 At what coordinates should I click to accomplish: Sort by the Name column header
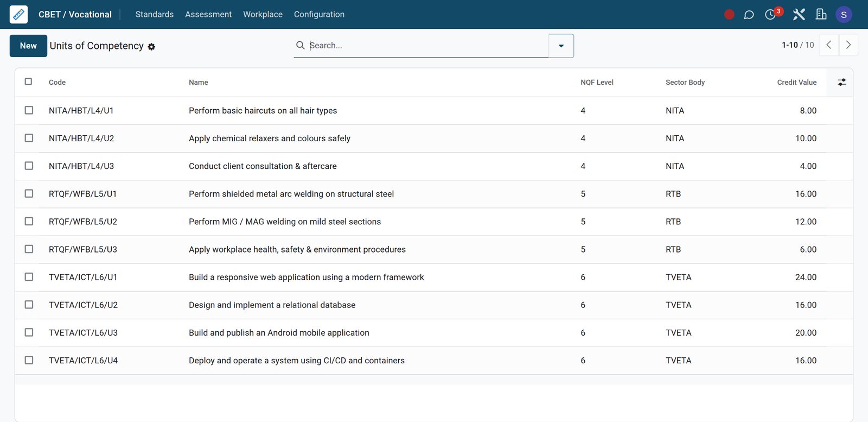click(x=199, y=83)
